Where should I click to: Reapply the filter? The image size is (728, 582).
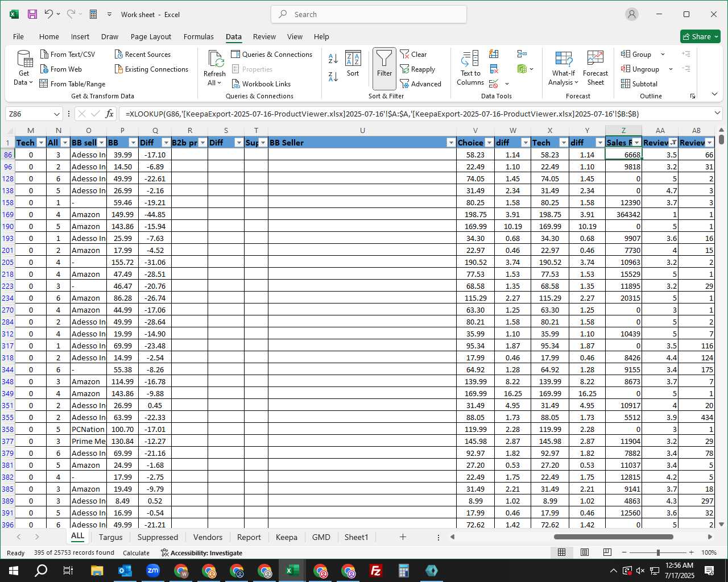(417, 69)
